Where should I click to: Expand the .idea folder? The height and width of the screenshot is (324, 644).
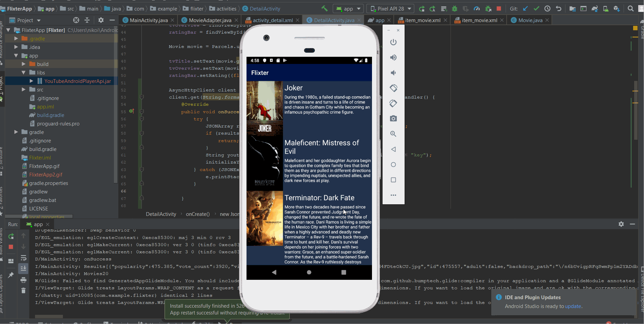tap(16, 47)
